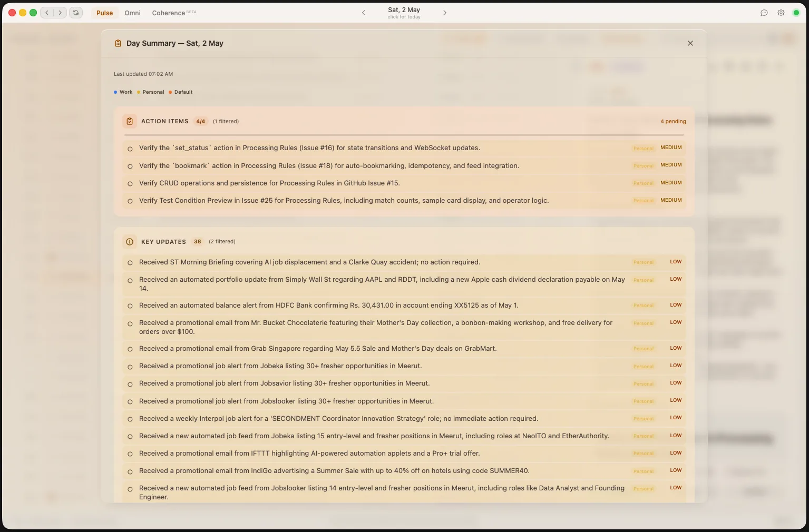Click the Action Items section icon

click(x=130, y=121)
